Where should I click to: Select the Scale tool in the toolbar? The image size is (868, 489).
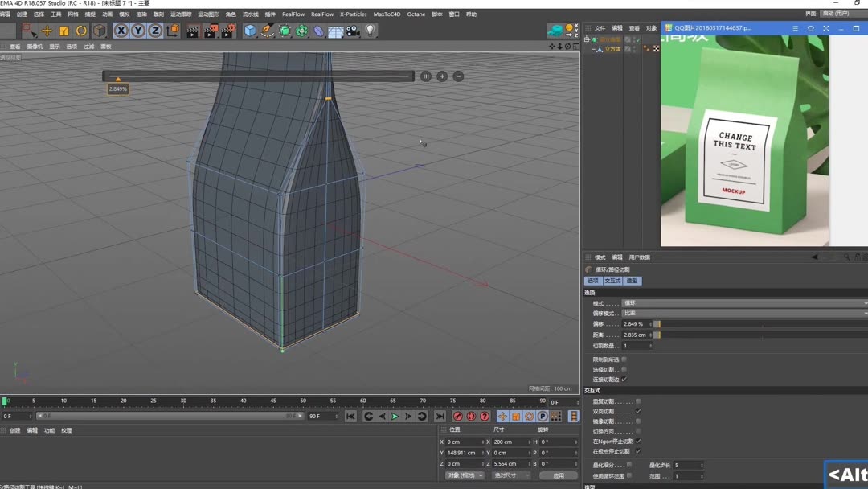pos(63,31)
